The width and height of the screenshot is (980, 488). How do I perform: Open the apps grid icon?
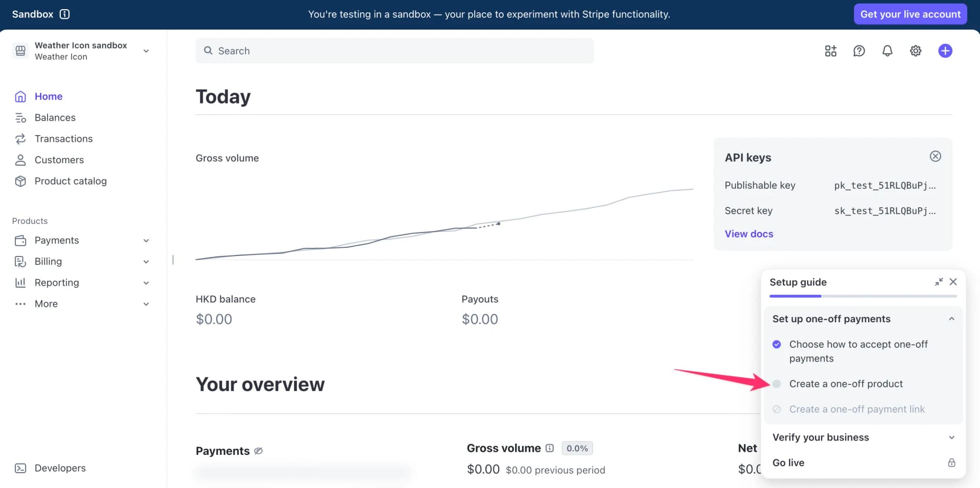coord(830,51)
